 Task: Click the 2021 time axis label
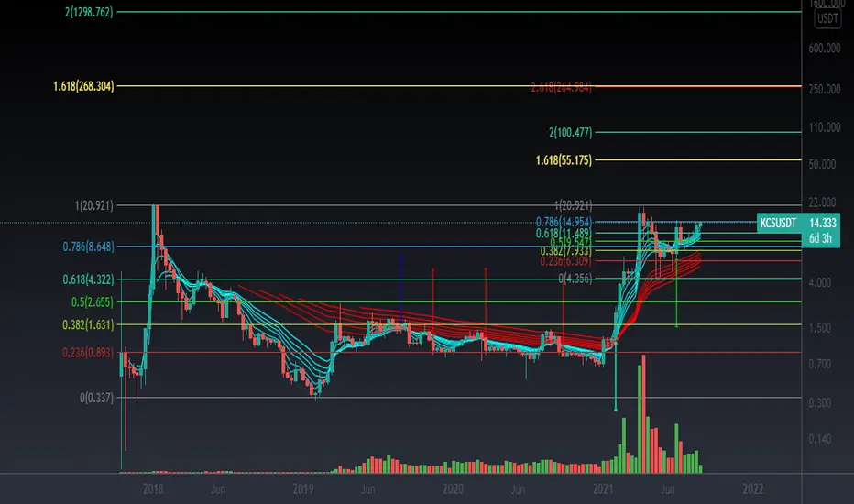(604, 488)
